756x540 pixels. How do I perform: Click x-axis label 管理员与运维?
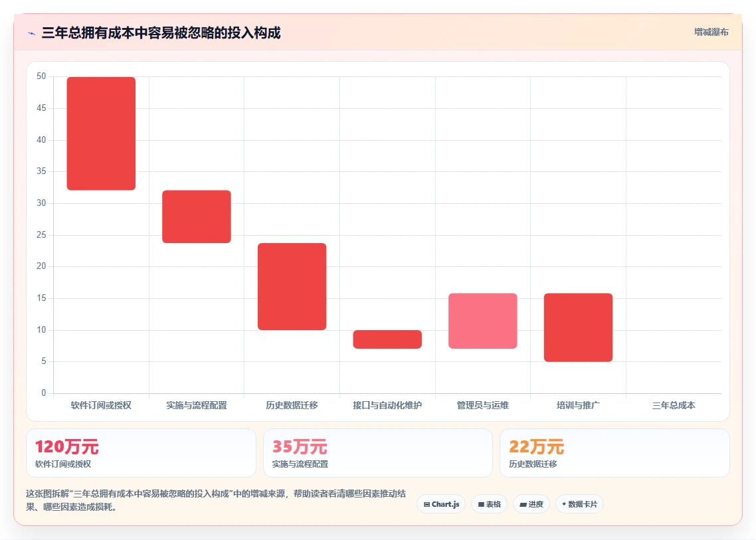click(482, 405)
